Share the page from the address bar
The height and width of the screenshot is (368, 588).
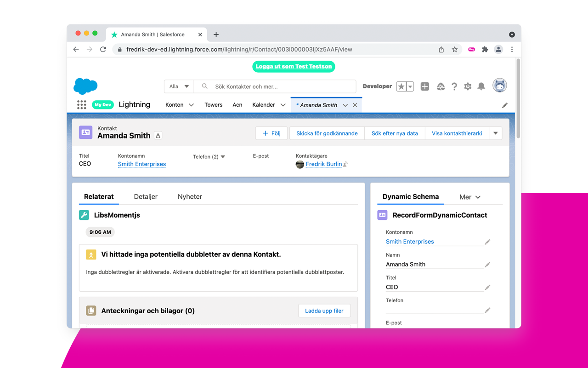[441, 49]
